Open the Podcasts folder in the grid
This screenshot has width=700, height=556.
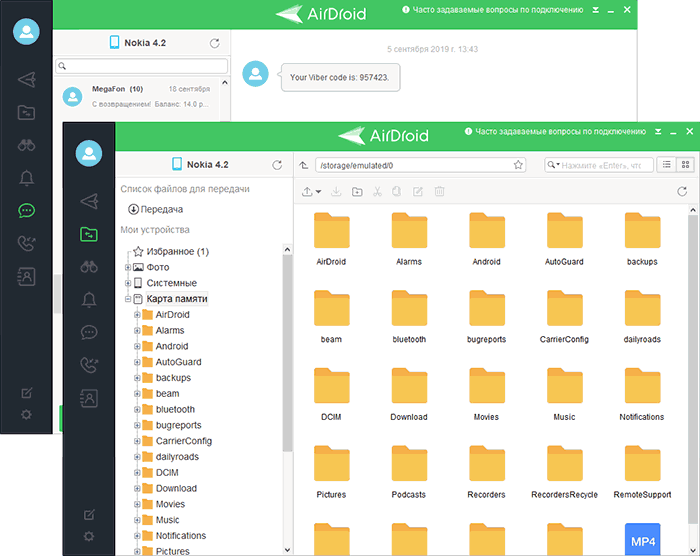click(x=409, y=472)
